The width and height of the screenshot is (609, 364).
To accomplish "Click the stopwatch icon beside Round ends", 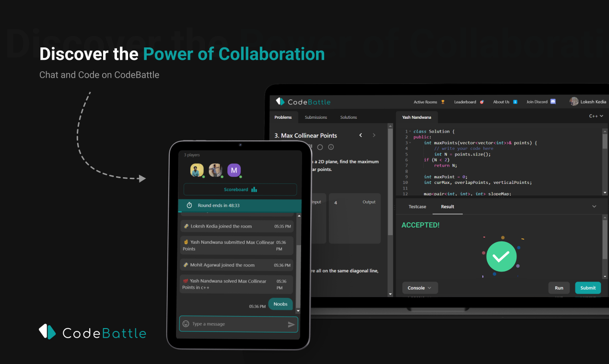I will click(x=189, y=205).
